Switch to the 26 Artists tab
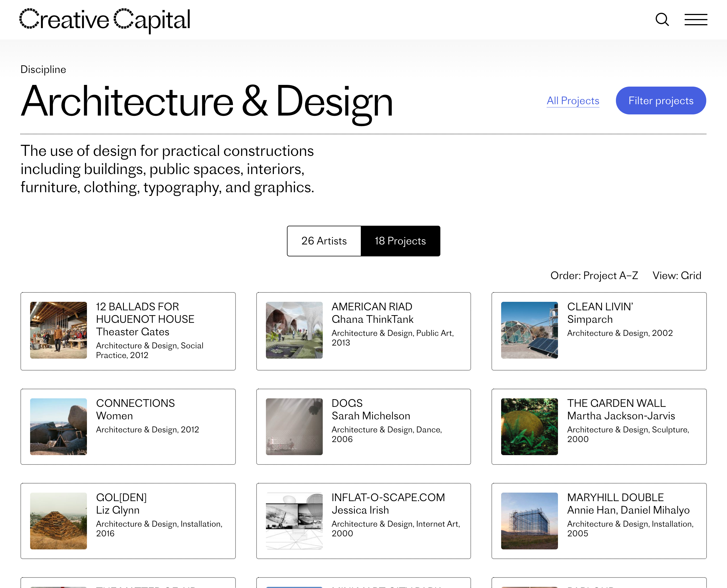The width and height of the screenshot is (727, 588). pyautogui.click(x=324, y=241)
